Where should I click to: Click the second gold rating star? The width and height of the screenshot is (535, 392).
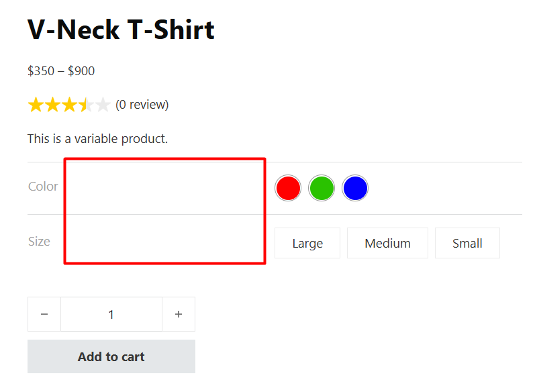click(x=52, y=105)
